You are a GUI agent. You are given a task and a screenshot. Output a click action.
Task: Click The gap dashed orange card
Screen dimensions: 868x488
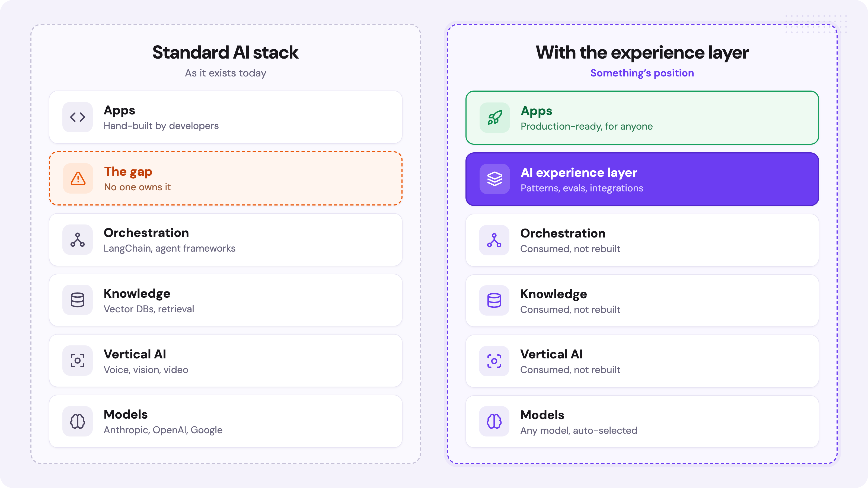click(225, 178)
